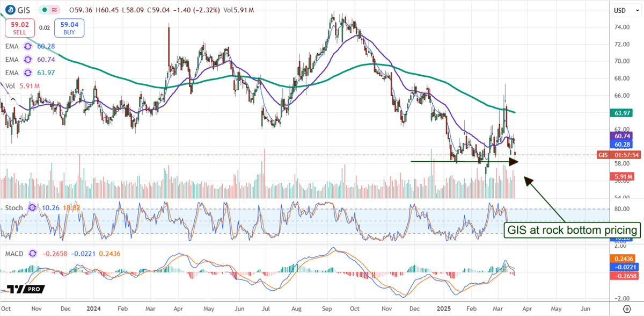Viewport: 644px width, 316px height.
Task: Select the Vol indicator label
Action: [x=10, y=85]
